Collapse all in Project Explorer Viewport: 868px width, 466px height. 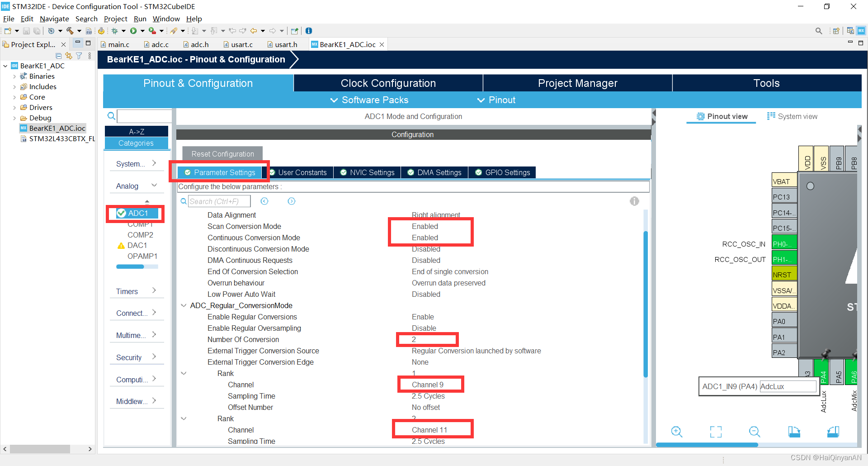pyautogui.click(x=58, y=56)
